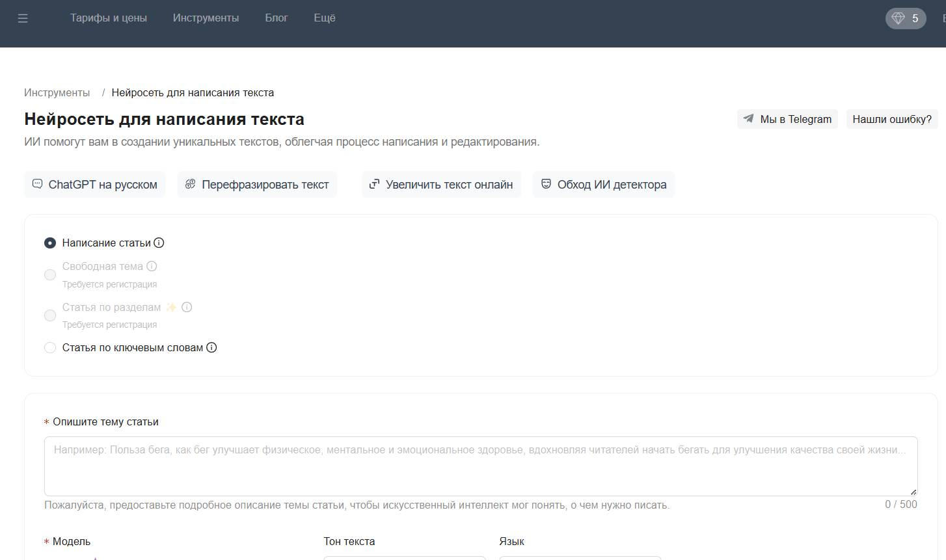Open the Тарифы и цены menu item

(109, 18)
